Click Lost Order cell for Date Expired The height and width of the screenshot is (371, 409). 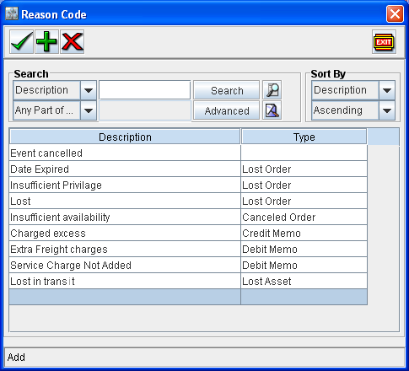coord(304,169)
